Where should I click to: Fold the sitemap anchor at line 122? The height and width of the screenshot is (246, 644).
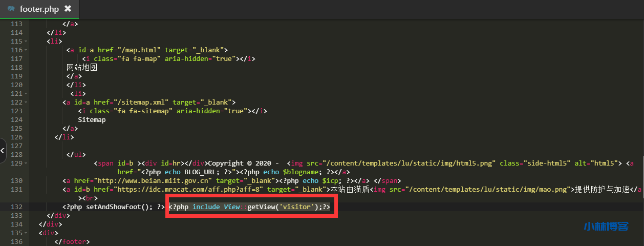tap(26, 102)
